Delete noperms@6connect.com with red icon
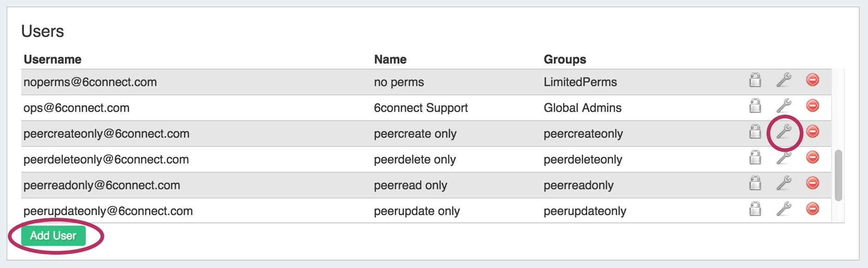 812,80
